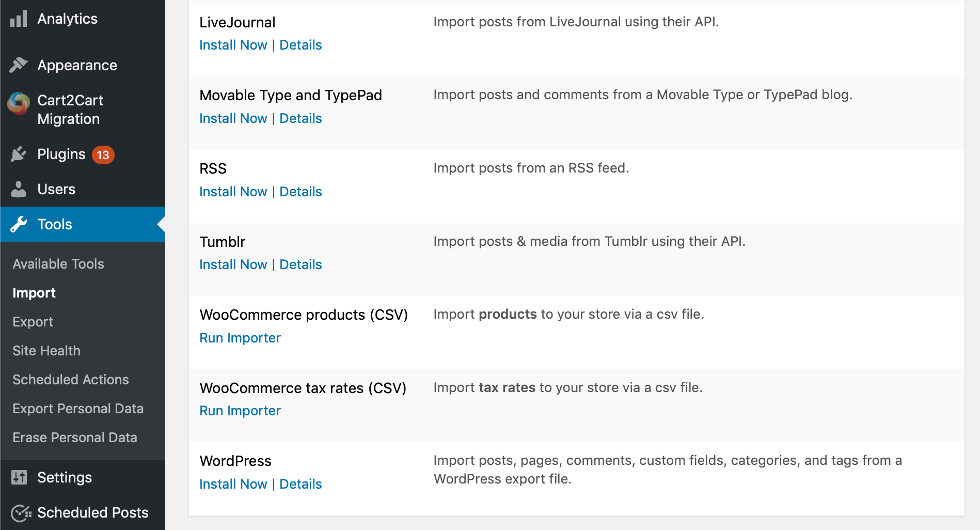
Task: Click the Tools wrench icon
Action: (x=19, y=224)
